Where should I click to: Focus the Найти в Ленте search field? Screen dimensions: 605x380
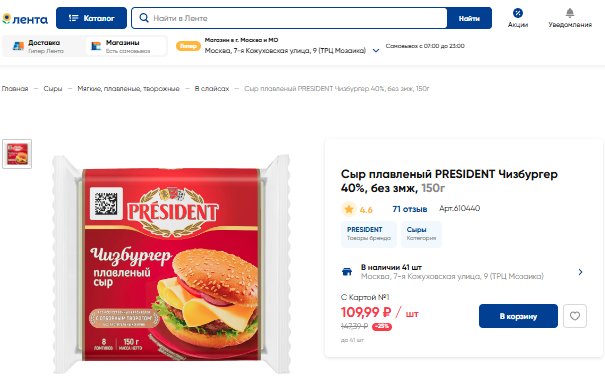click(289, 18)
